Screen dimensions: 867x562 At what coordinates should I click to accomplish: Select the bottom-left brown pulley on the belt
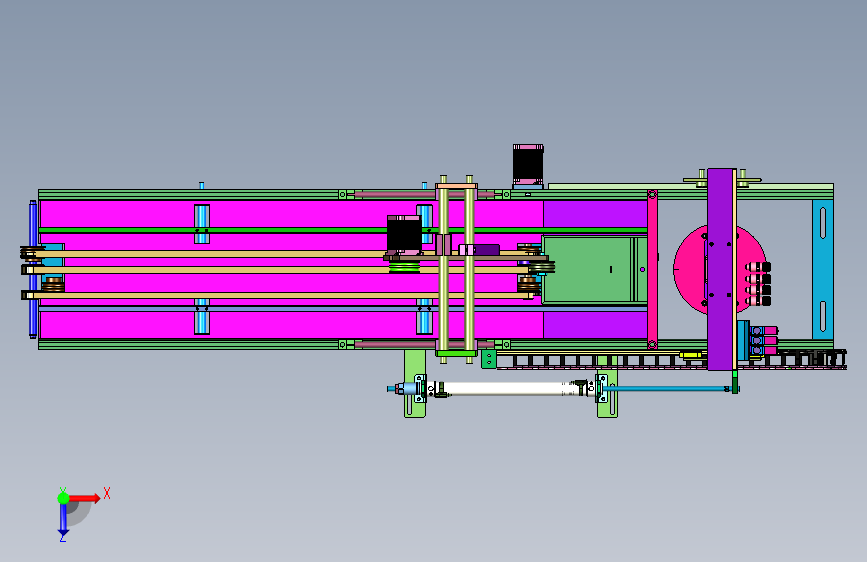point(54,284)
